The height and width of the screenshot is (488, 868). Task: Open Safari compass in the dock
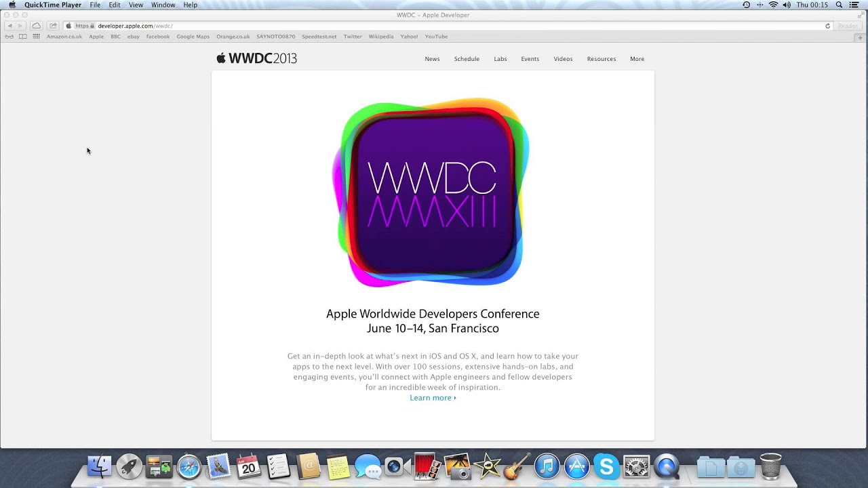click(x=189, y=466)
